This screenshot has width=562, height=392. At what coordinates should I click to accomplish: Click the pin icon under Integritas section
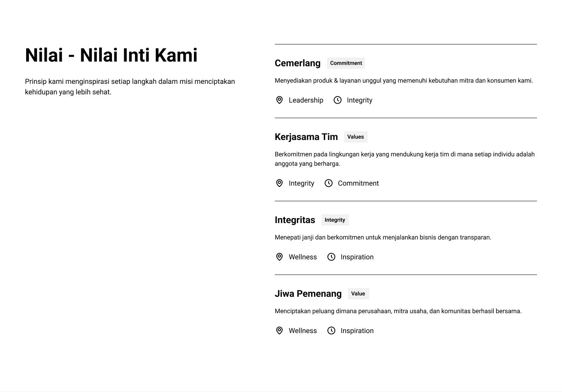point(279,257)
